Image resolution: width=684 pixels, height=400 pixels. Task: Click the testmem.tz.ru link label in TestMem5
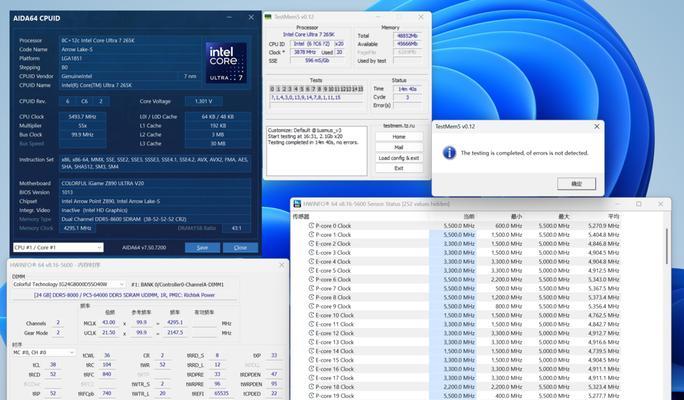pos(399,126)
